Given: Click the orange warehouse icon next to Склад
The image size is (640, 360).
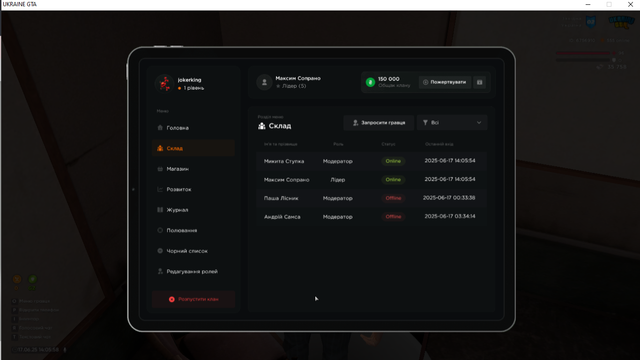Looking at the screenshot, I should tap(160, 148).
